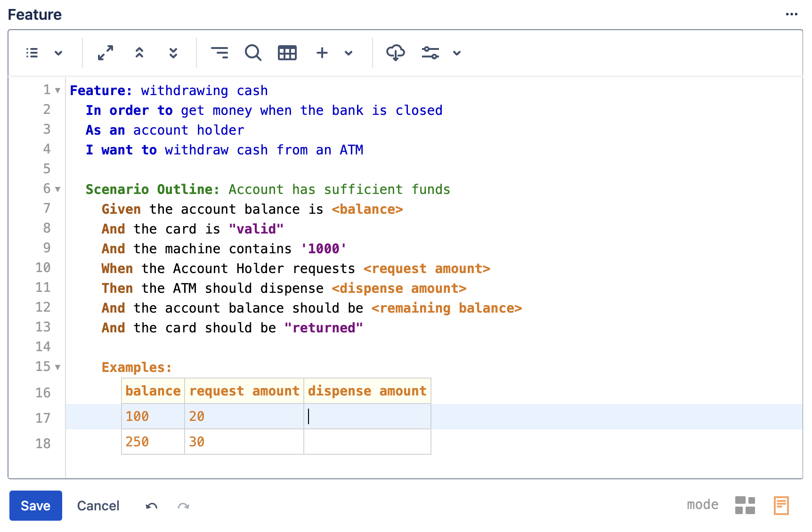Click active dispense amount cell in row 17
The height and width of the screenshot is (532, 812).
pyautogui.click(x=367, y=416)
